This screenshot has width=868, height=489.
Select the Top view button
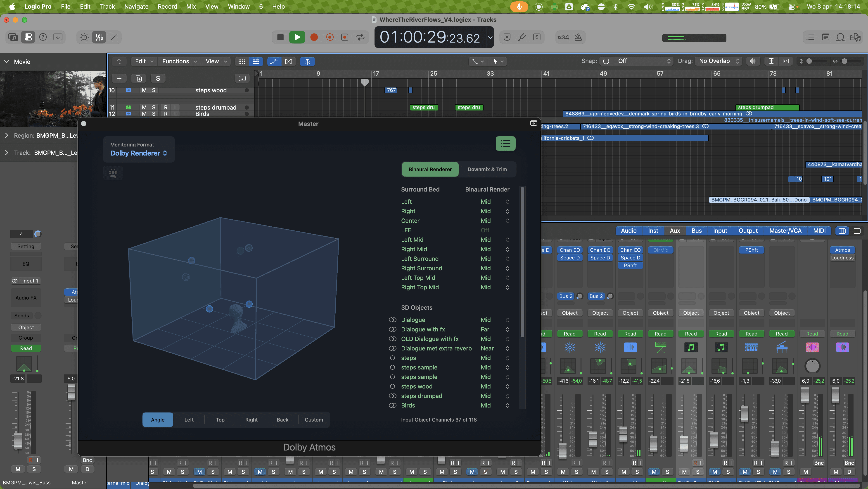pos(220,419)
